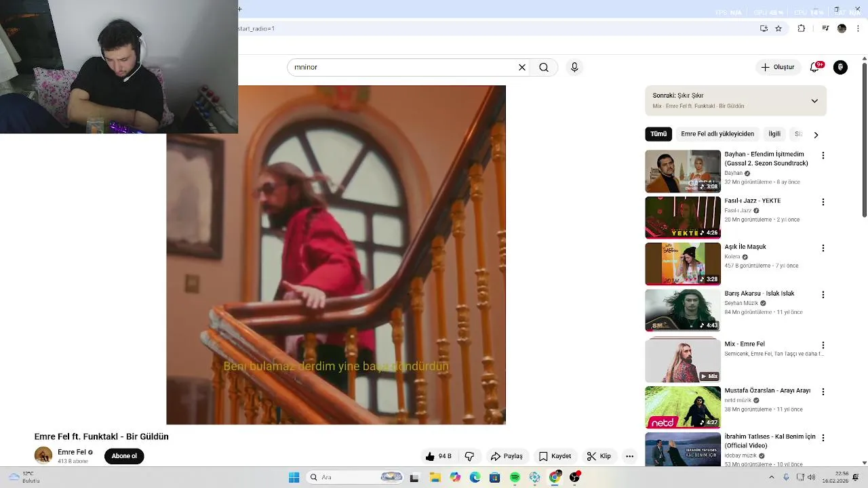The image size is (868, 488).
Task: Select the Tümü filter chip
Action: pos(658,134)
